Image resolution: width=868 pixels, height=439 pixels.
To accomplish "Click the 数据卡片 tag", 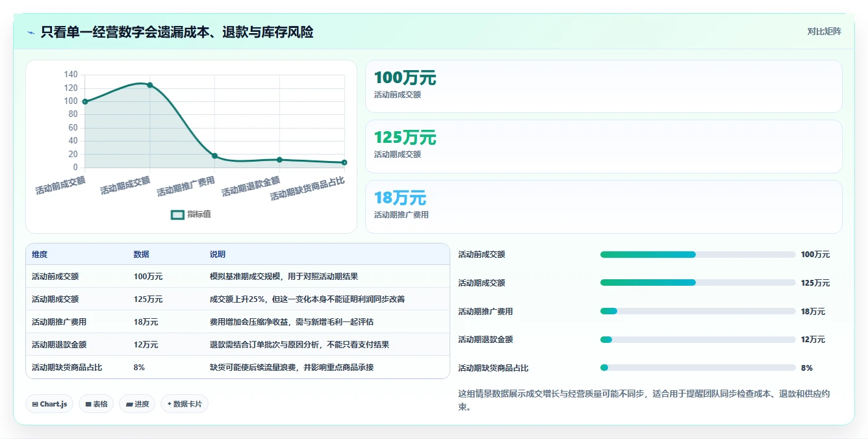I will coord(185,404).
